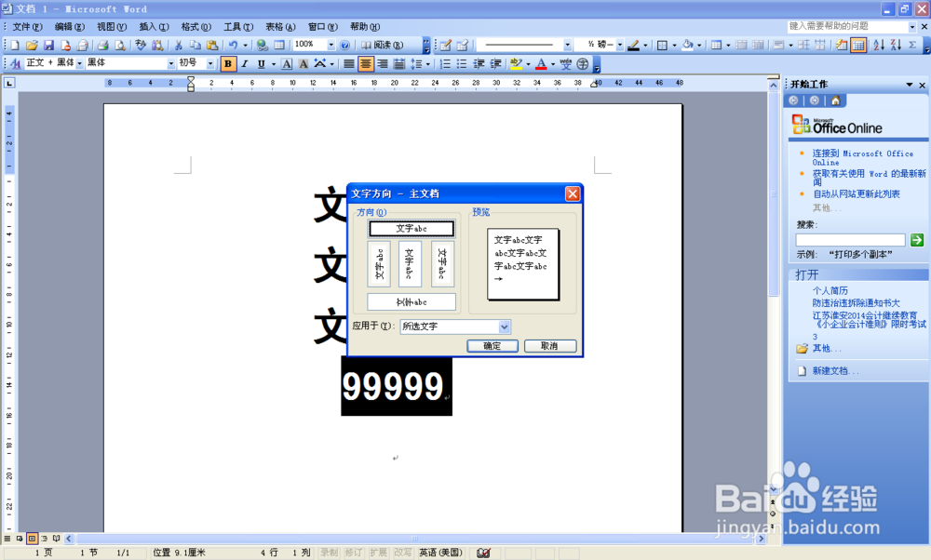Open the zoom level 100% dropdown
This screenshot has width=931, height=560.
click(x=331, y=45)
